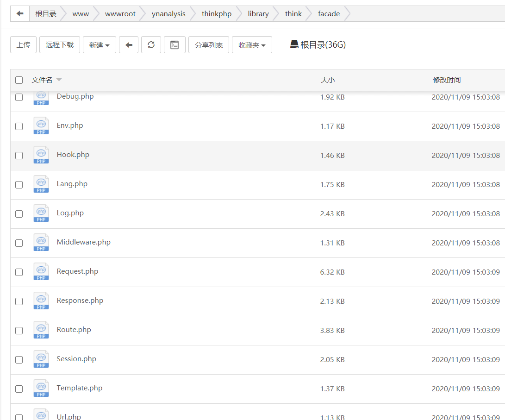The height and width of the screenshot is (420, 505).
Task: Click the 根目录(36G) disk label
Action: tap(323, 45)
